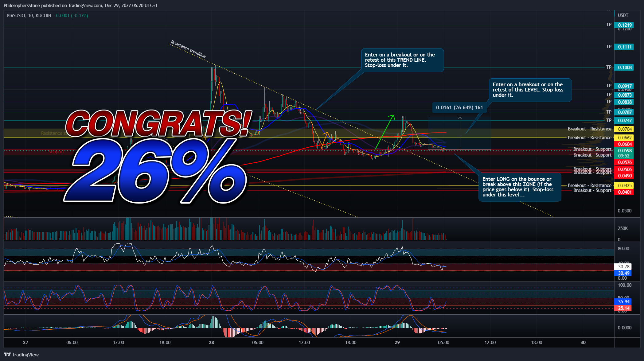644x361 pixels.
Task: Click the 250K volume axis label
Action: pyautogui.click(x=623, y=228)
